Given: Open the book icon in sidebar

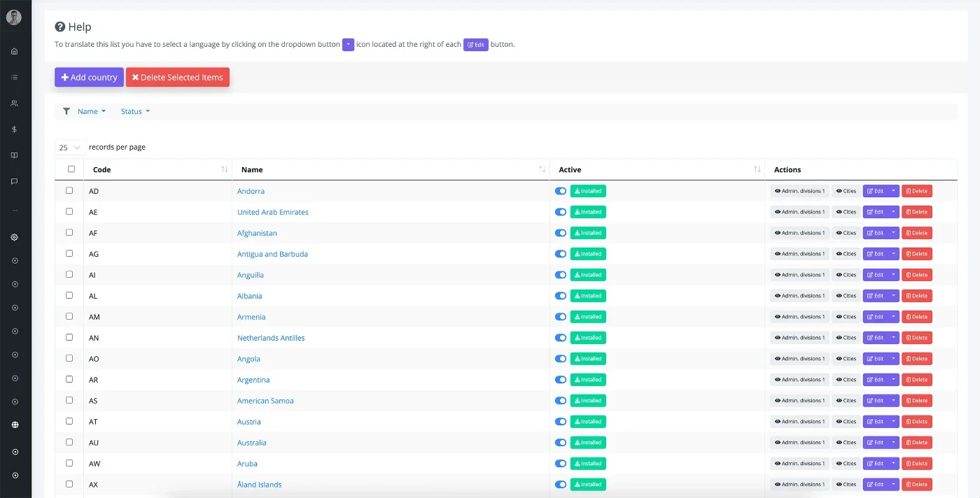Looking at the screenshot, I should [x=15, y=155].
